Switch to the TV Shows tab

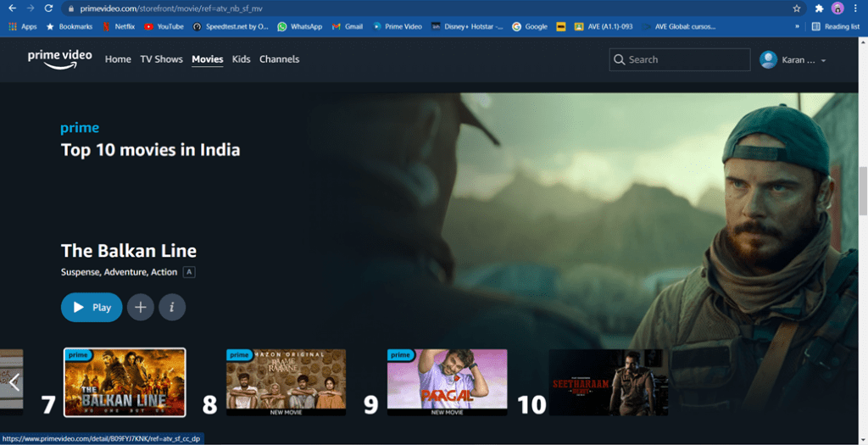[161, 59]
